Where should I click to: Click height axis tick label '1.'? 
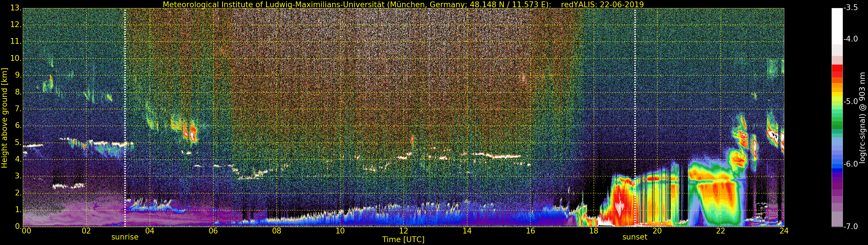tap(18, 210)
